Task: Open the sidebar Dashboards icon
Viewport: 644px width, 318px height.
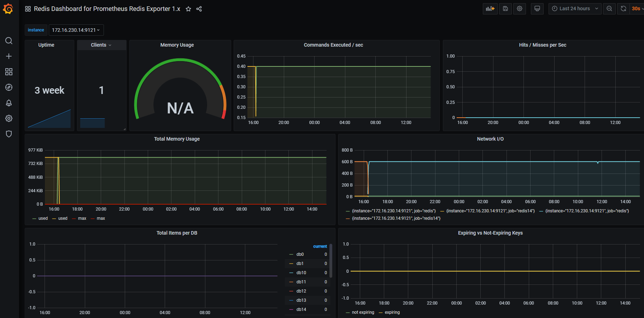Action: (9, 72)
